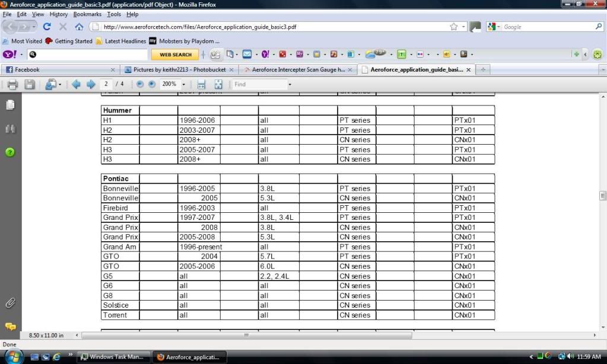Open Mobsters by Playdom bookmark

[x=185, y=41]
